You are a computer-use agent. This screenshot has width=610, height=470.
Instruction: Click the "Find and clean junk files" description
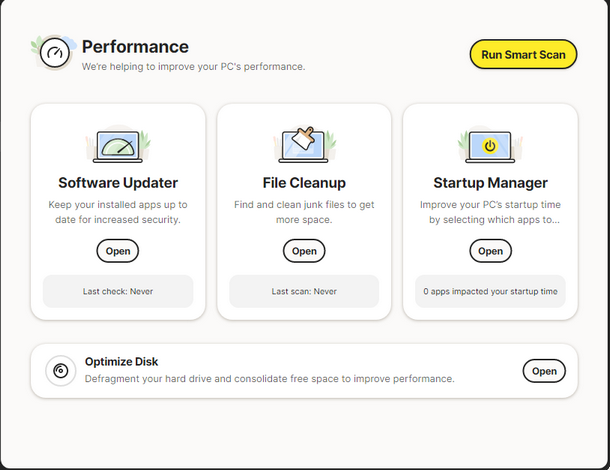pyautogui.click(x=304, y=212)
